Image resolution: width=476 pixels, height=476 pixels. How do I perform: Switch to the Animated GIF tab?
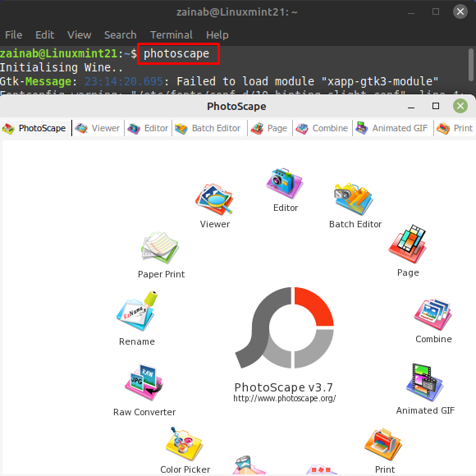392,128
